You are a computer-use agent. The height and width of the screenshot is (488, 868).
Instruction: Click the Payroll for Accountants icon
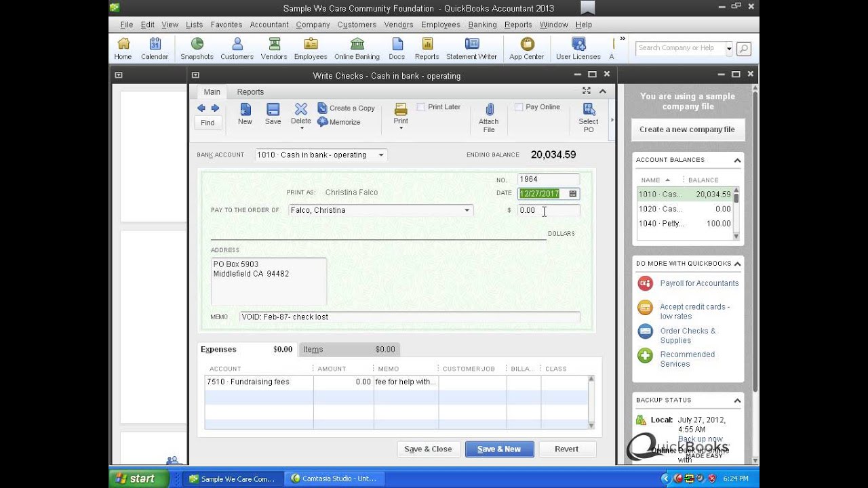coord(645,283)
